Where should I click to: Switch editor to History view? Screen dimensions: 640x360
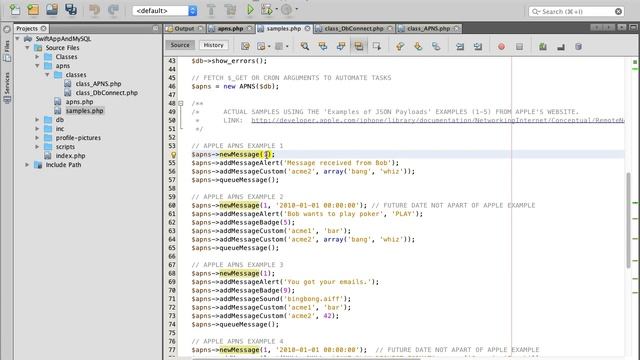(x=213, y=45)
